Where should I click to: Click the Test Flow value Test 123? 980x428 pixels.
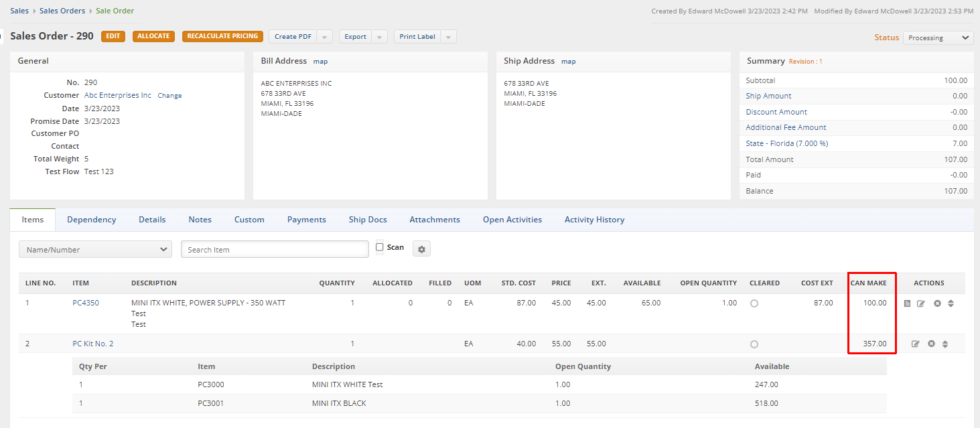coord(99,171)
